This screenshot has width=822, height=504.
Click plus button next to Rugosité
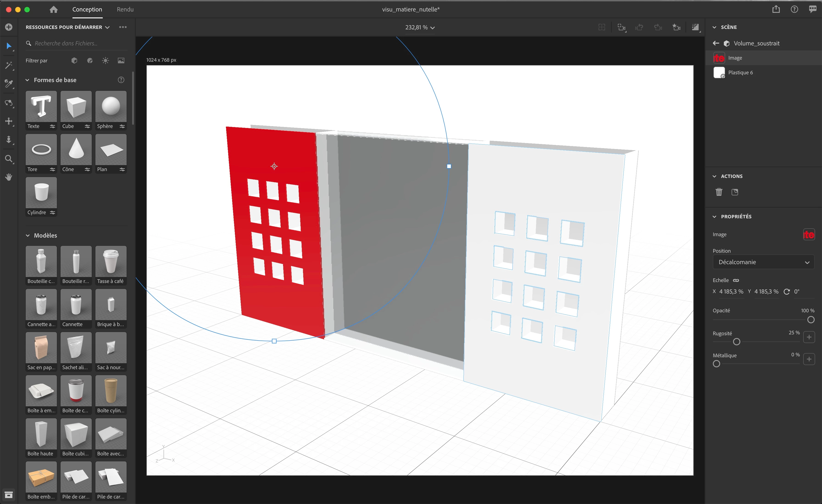[x=809, y=337]
